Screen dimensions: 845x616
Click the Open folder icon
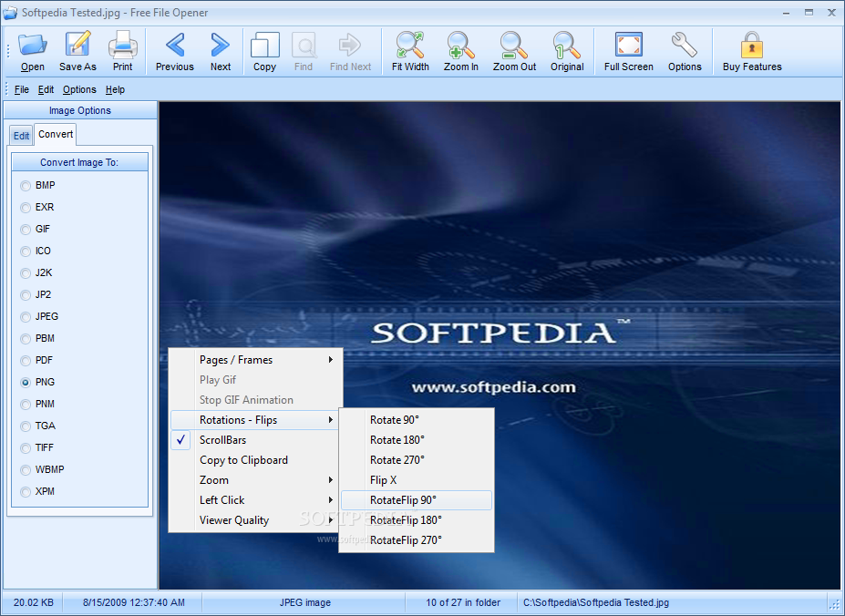point(32,45)
